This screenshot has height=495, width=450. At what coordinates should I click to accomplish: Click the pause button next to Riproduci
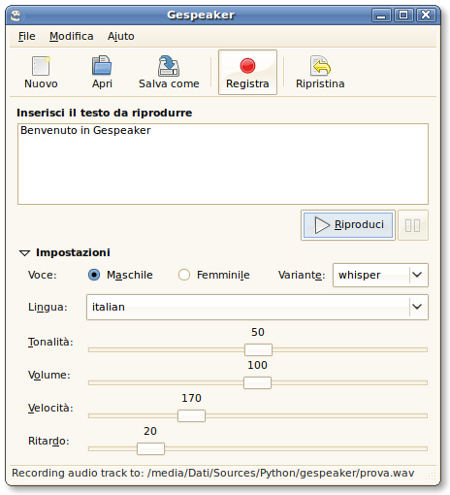click(x=413, y=225)
